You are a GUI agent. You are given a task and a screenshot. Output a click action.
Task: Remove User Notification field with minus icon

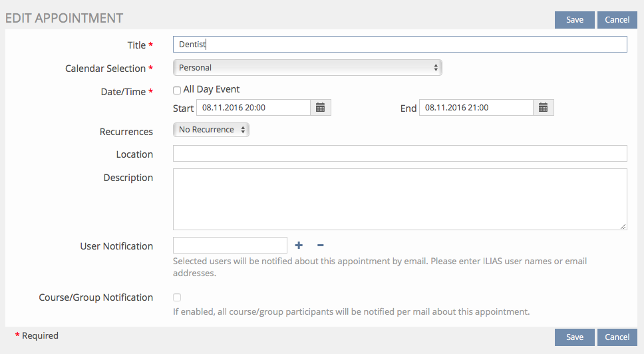(320, 246)
